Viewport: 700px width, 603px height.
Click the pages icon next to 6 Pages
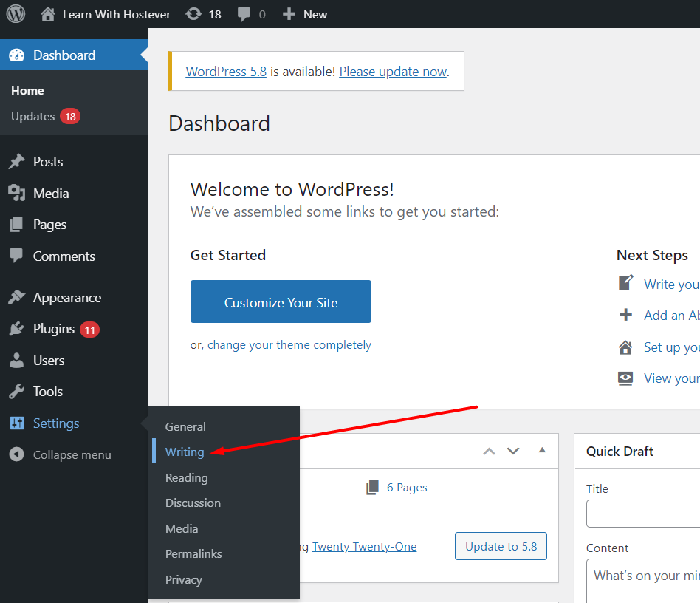[372, 487]
